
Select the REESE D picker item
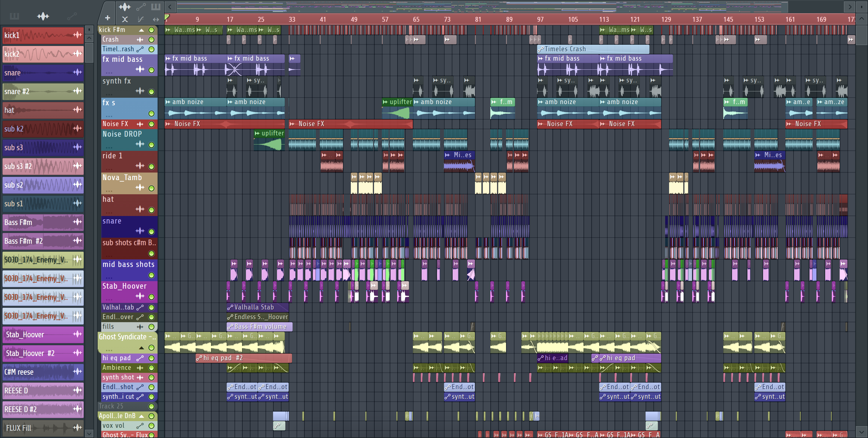tap(43, 390)
